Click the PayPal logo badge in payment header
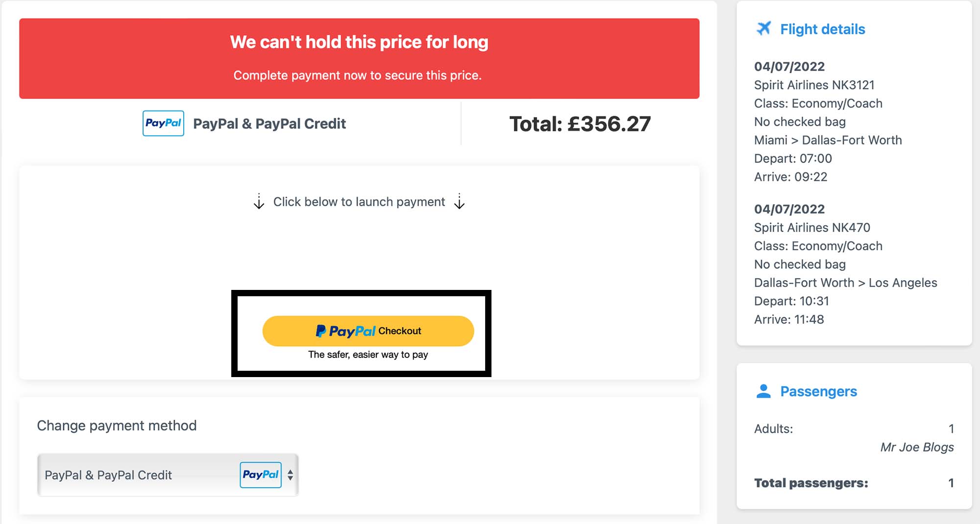The image size is (980, 524). point(163,123)
